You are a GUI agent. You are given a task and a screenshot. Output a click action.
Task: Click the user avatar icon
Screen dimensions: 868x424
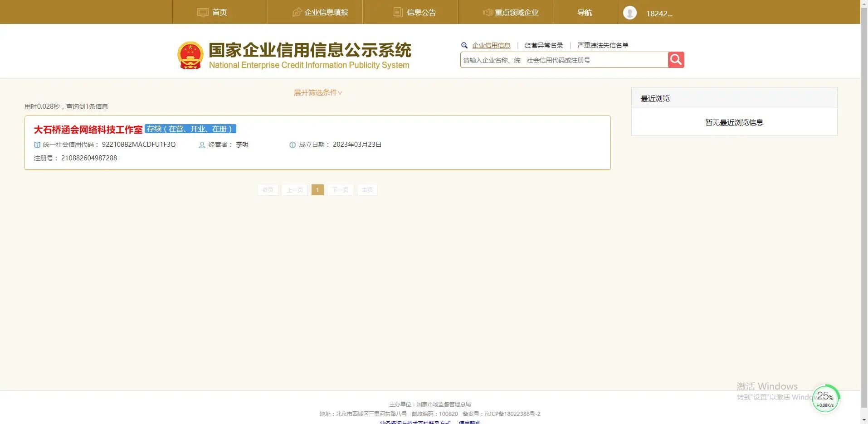(x=629, y=13)
